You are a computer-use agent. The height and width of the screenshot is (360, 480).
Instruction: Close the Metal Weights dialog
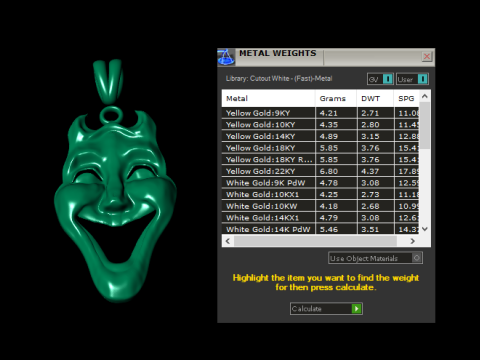coord(427,56)
